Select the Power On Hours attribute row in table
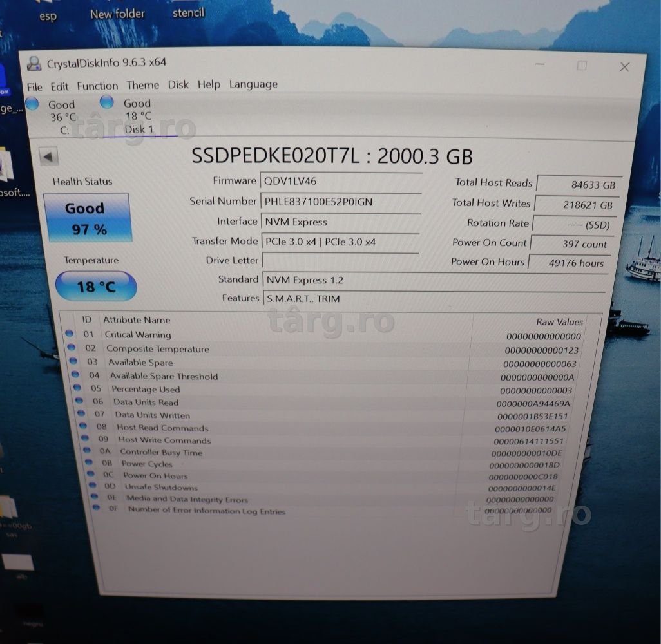Viewport: 661px width, 644px height. 324,475
